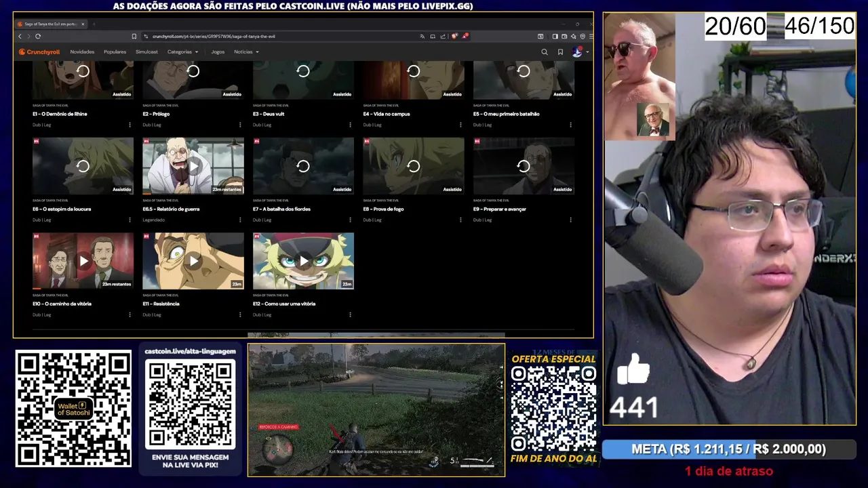Screen dimensions: 868x488
Task: Open more options for E2 Prólogo
Action: (240, 125)
